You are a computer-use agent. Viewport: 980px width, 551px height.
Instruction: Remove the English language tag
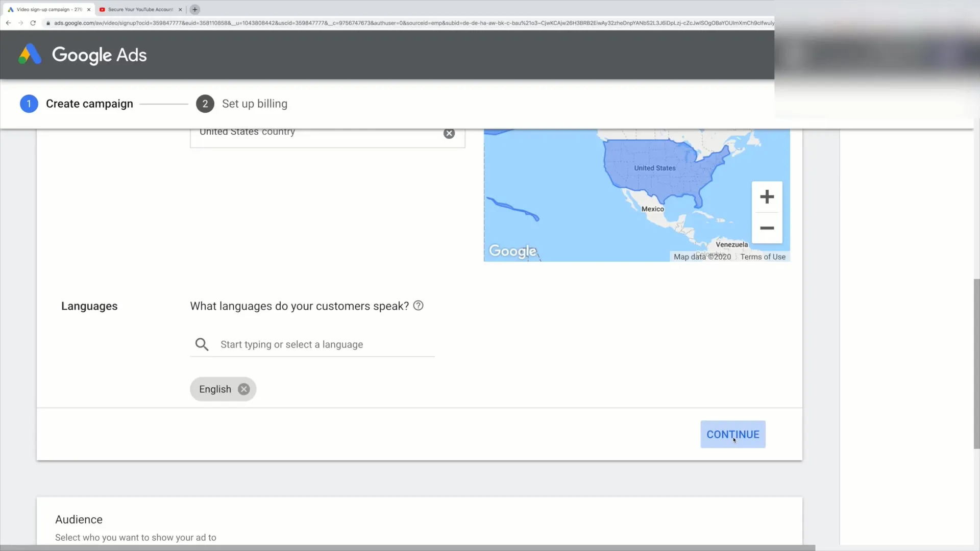[x=243, y=389]
